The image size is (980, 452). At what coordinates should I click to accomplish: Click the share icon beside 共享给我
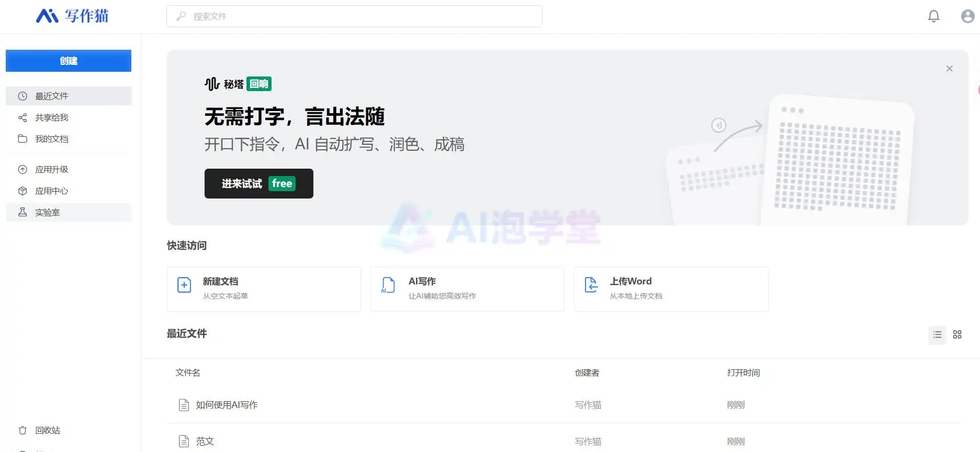(22, 117)
